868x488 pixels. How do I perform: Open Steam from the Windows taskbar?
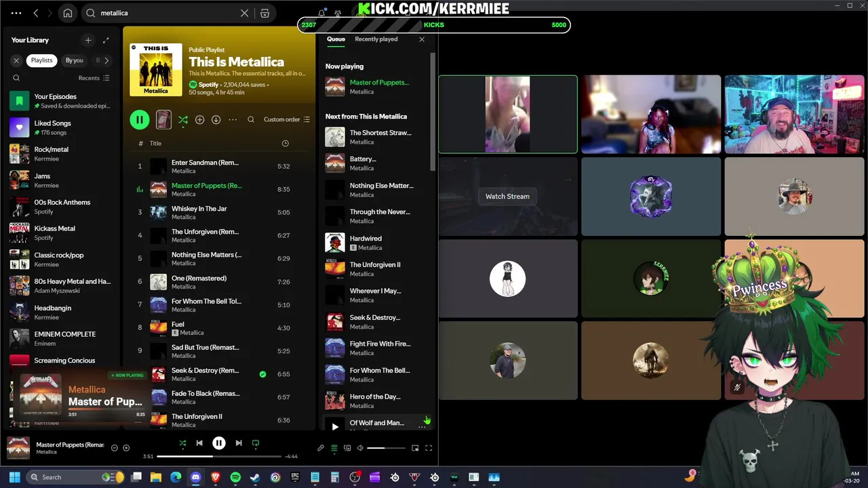[255, 477]
